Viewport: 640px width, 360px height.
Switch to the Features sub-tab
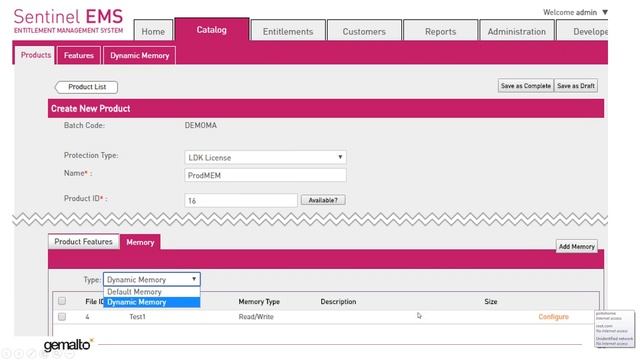point(79,56)
